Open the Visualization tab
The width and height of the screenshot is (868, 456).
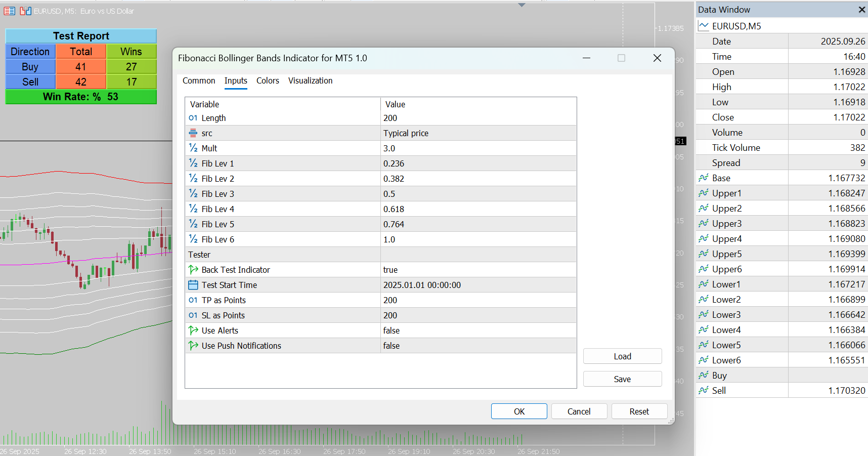point(310,80)
